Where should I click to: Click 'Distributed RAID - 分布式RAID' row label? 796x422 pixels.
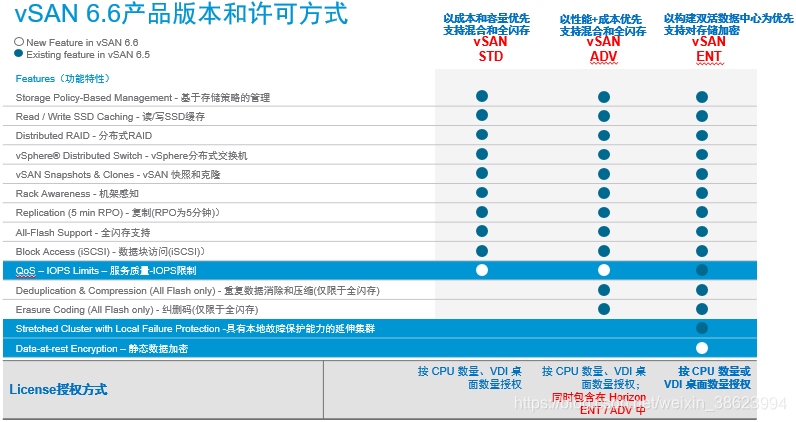84,136
